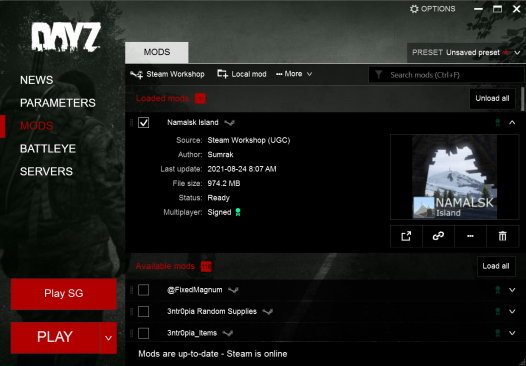Click the drag handle of @FixedMagnum

(x=132, y=290)
